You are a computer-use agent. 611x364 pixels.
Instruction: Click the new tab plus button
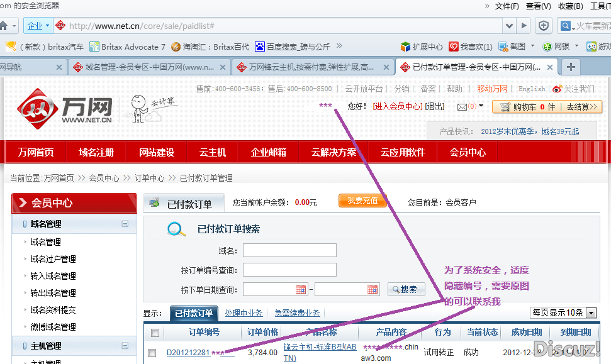[x=571, y=67]
